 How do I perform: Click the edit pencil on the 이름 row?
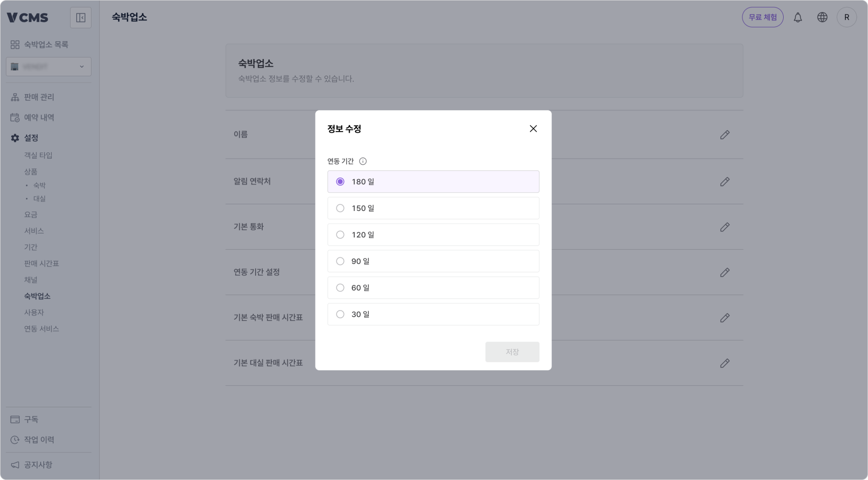tap(725, 135)
